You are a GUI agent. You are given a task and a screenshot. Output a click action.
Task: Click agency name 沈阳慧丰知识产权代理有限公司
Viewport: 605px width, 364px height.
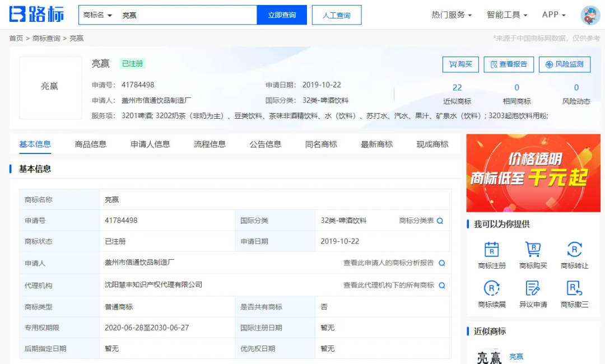[153, 284]
